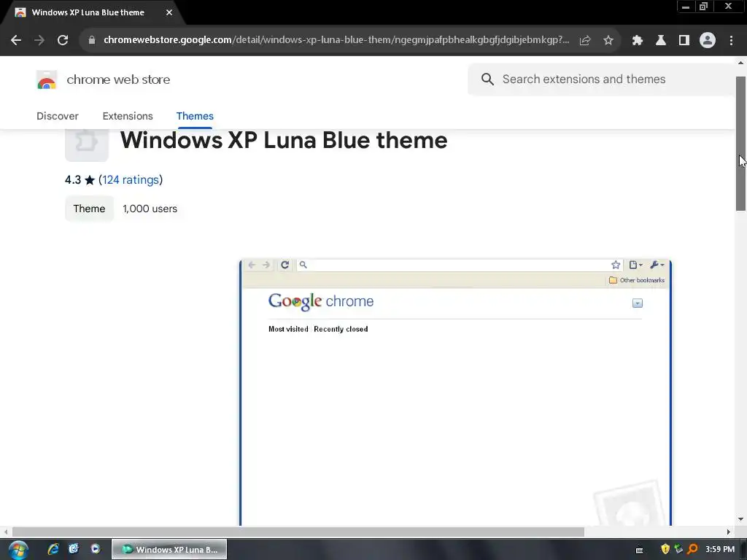Open the Extensions section
Image resolution: width=747 pixels, height=560 pixels.
tap(128, 116)
